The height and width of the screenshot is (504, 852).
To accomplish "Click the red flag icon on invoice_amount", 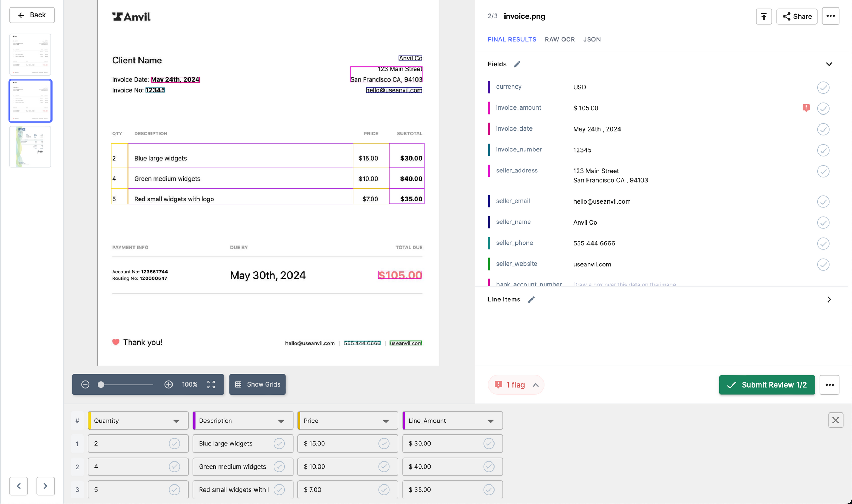I will click(x=806, y=108).
